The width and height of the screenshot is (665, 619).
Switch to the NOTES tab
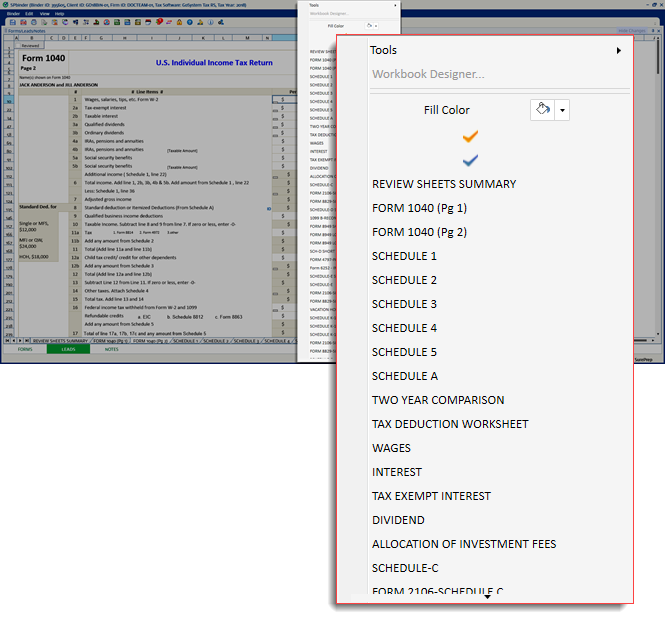coord(112,349)
